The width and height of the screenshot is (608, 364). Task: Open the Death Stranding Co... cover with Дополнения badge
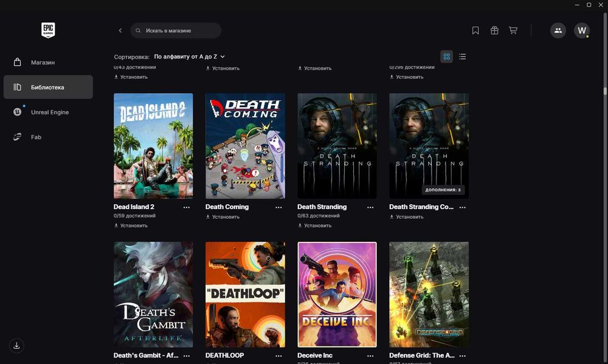point(429,146)
